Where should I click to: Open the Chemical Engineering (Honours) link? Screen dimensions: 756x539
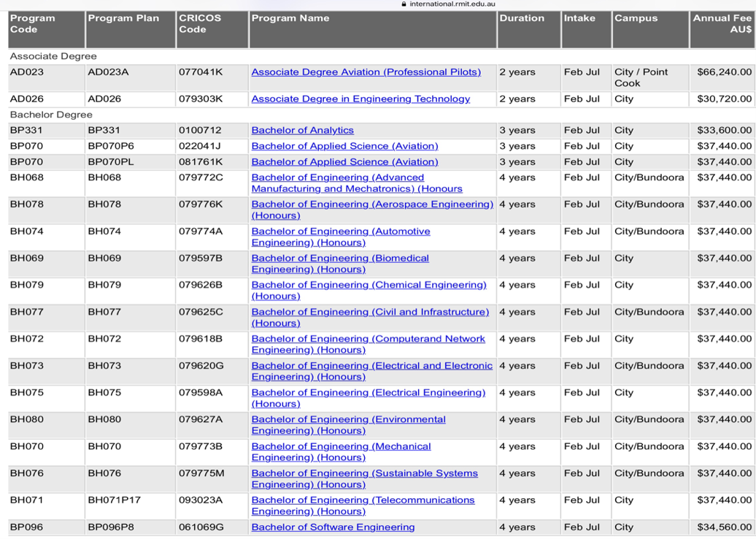(x=369, y=286)
